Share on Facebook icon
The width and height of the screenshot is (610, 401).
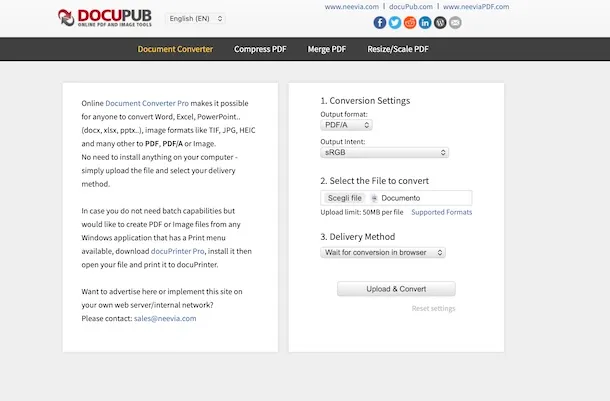click(x=380, y=23)
